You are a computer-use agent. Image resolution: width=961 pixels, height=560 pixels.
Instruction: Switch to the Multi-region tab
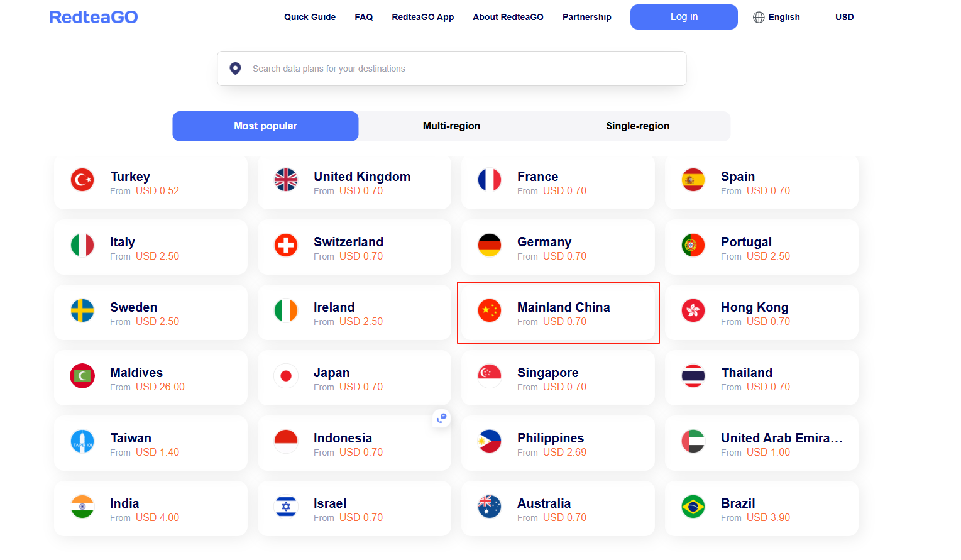(451, 126)
